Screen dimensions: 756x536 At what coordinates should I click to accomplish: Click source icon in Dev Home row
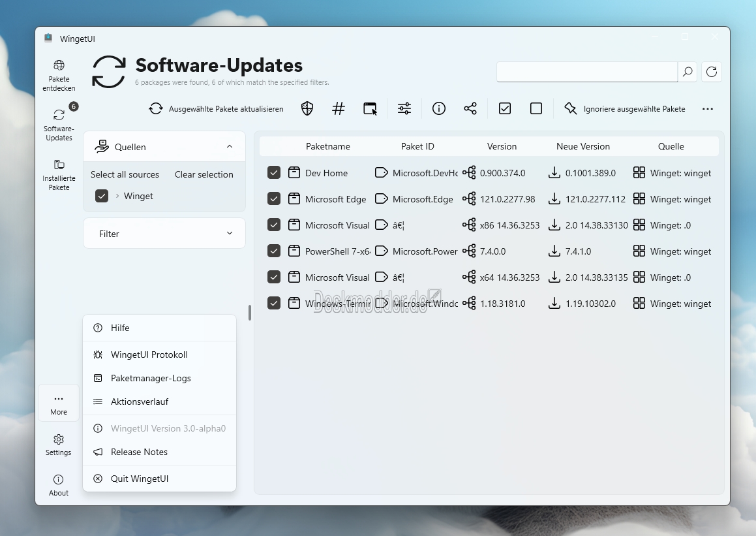coord(639,173)
